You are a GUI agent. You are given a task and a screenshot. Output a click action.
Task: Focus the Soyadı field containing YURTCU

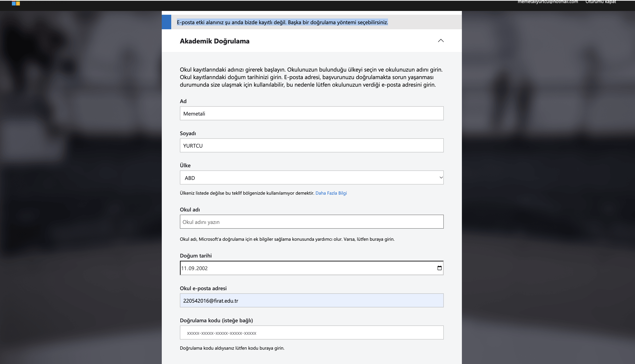tap(311, 145)
